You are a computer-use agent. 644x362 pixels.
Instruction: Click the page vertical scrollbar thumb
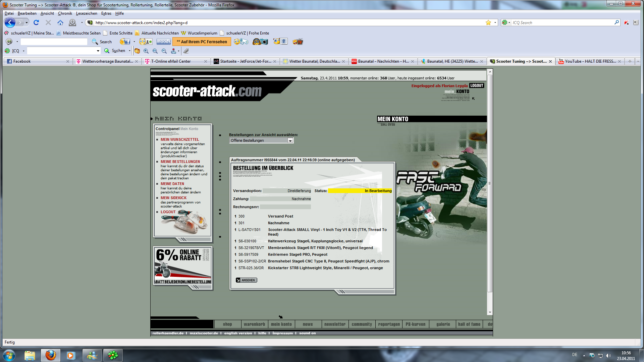point(490,183)
